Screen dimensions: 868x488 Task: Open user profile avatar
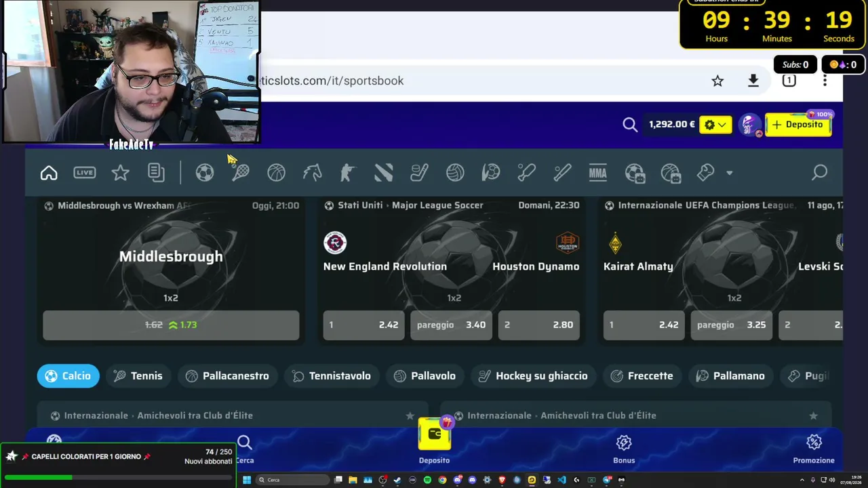pos(749,125)
